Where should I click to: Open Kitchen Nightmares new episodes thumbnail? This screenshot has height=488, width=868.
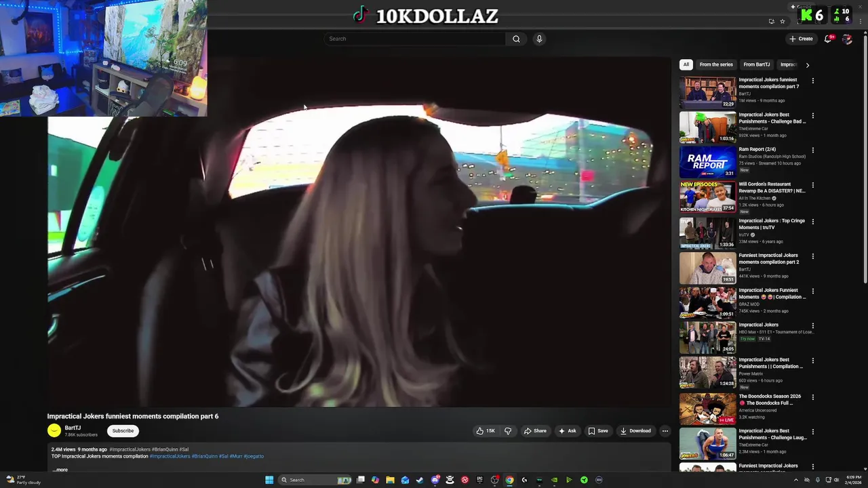coord(707,197)
